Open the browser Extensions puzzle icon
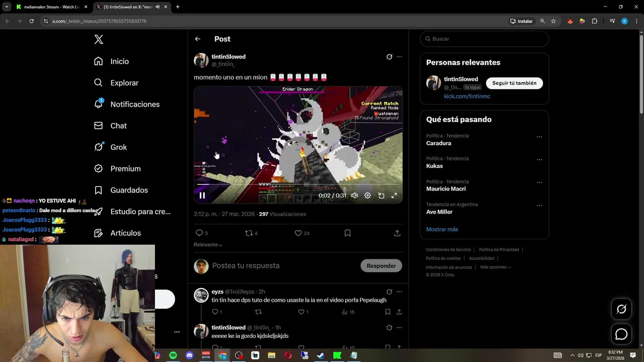Screen dimensions: 644x362 (595, 21)
